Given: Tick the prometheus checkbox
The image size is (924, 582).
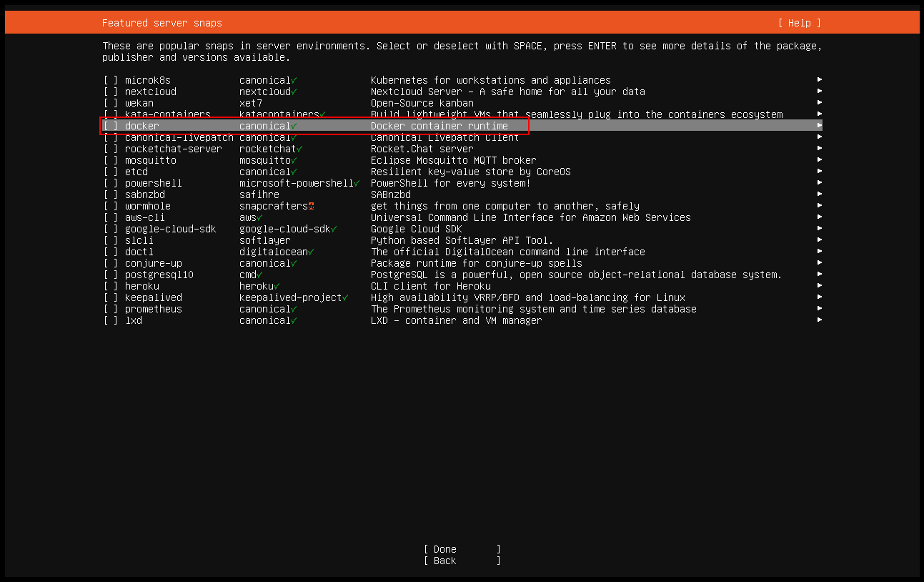Looking at the screenshot, I should [111, 309].
